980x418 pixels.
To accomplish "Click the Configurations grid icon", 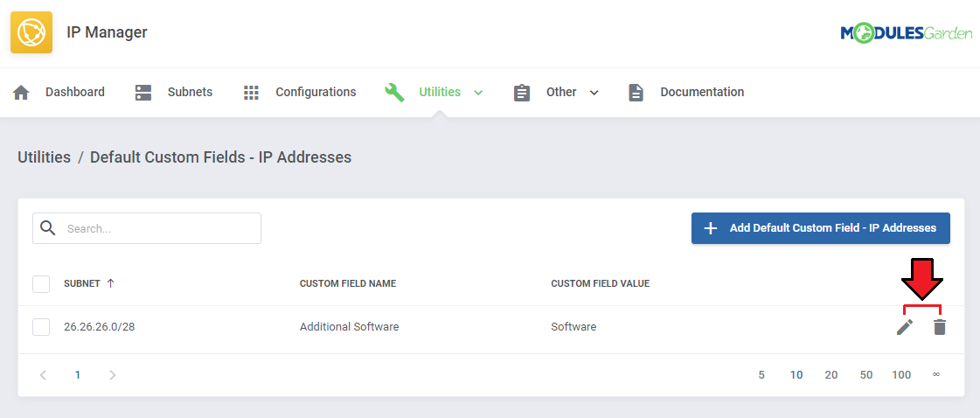I will tap(251, 93).
